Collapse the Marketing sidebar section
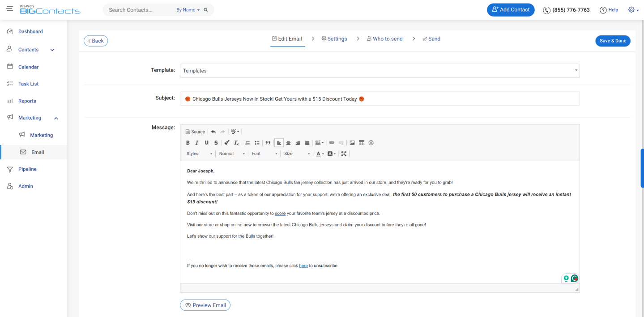 click(x=56, y=118)
